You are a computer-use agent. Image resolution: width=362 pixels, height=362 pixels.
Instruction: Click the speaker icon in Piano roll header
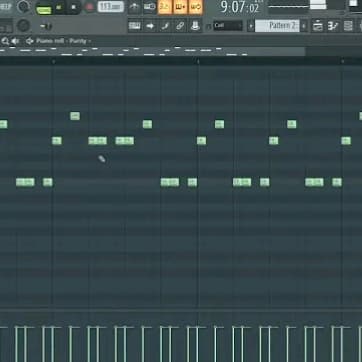[15, 41]
